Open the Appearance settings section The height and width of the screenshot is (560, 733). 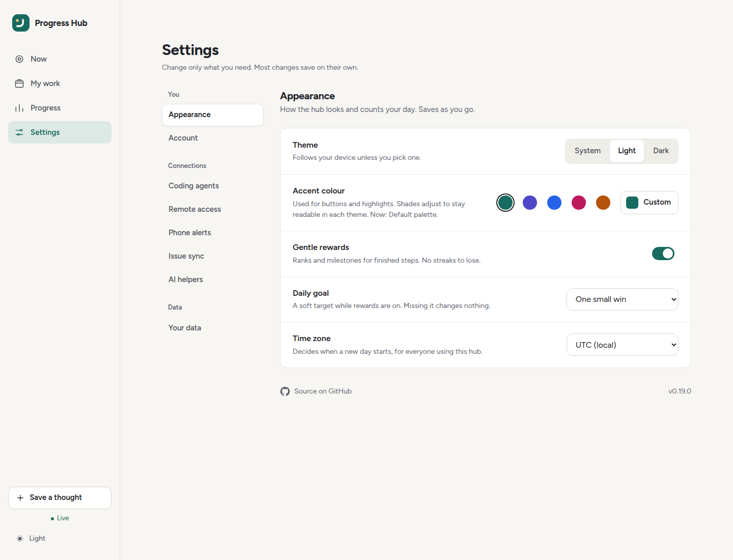[213, 115]
